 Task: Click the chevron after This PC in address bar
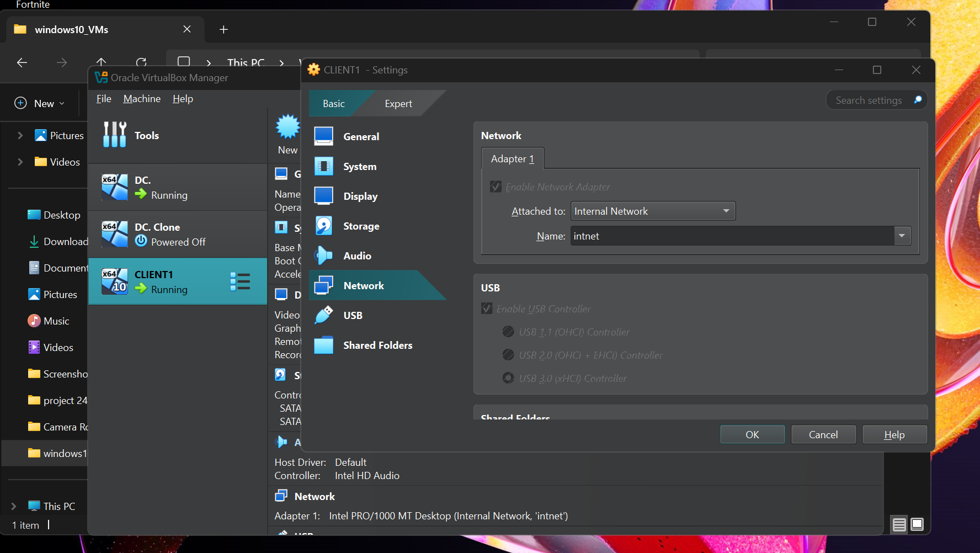coord(281,63)
